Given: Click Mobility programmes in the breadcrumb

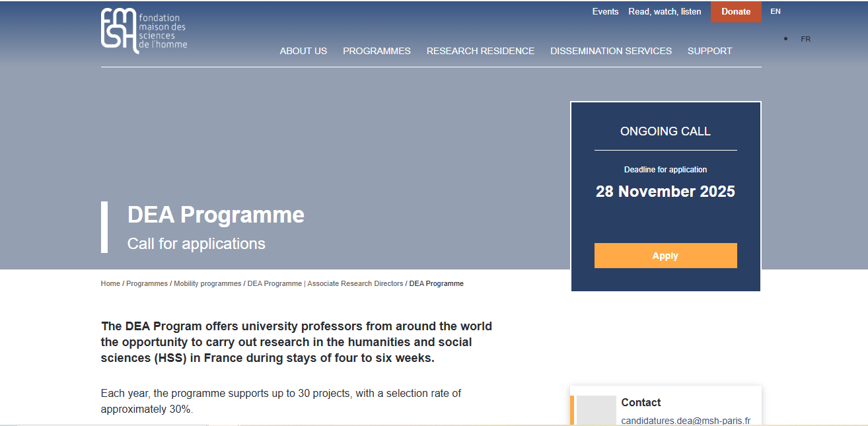Looking at the screenshot, I should (208, 283).
